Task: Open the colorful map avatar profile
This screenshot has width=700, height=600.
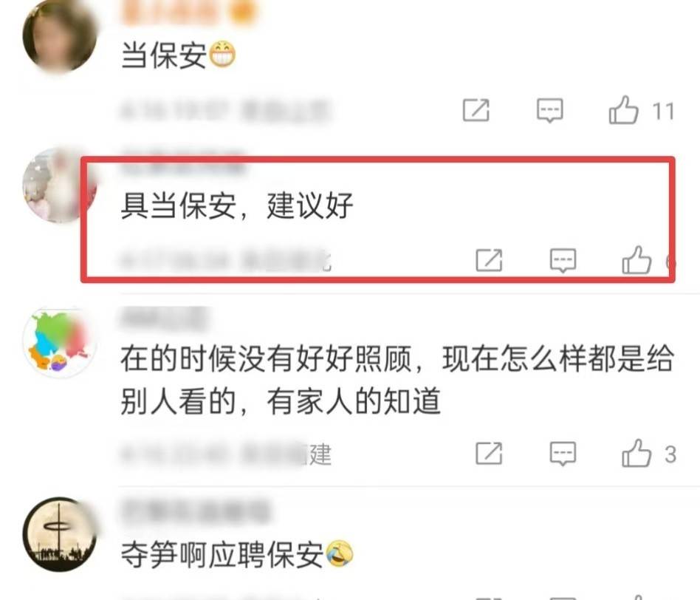Action: [x=60, y=343]
